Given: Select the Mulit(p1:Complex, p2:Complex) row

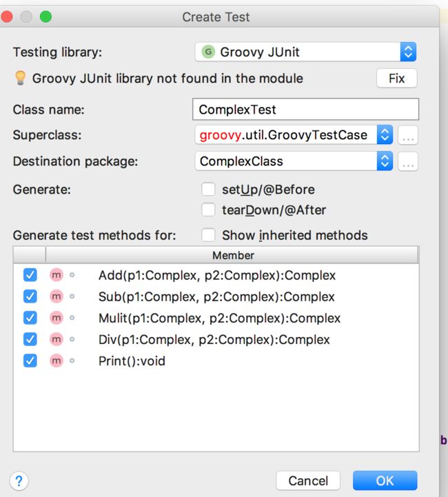Looking at the screenshot, I should coord(216,318).
